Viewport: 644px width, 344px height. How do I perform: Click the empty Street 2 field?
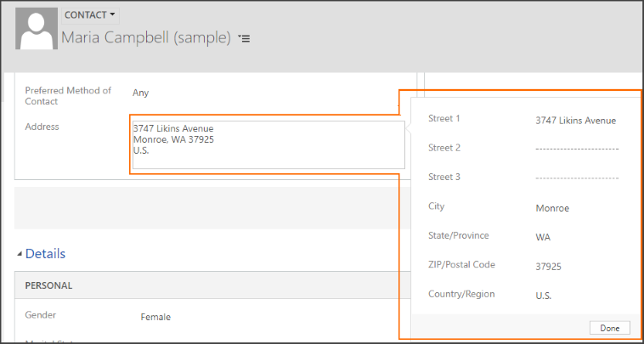[x=577, y=149]
